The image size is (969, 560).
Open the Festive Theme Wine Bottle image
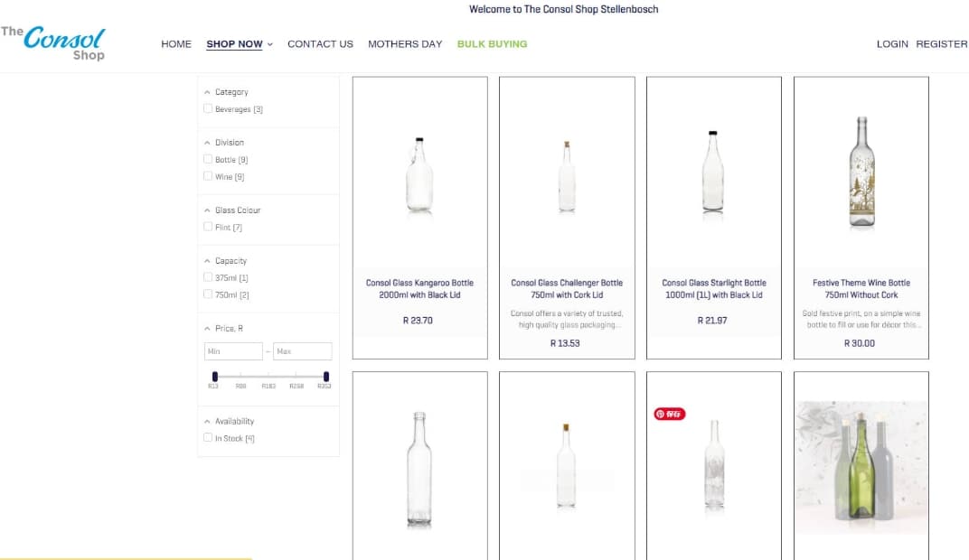(x=861, y=172)
